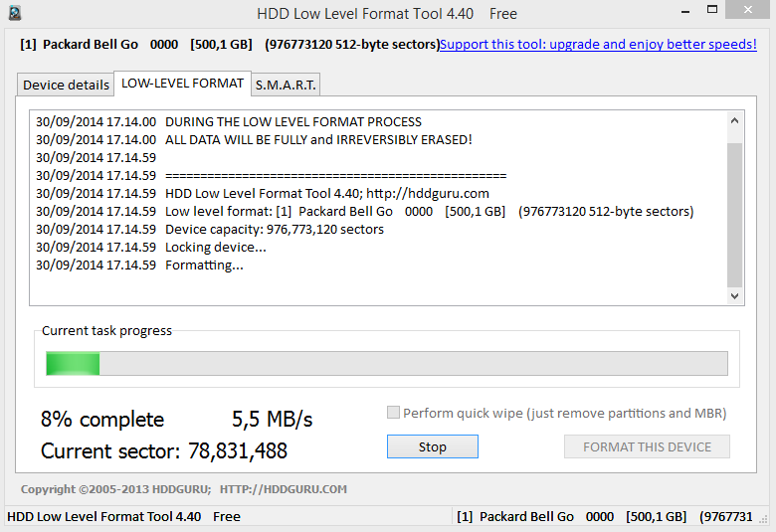Click the current task progress bar
776x532 pixels.
387,363
